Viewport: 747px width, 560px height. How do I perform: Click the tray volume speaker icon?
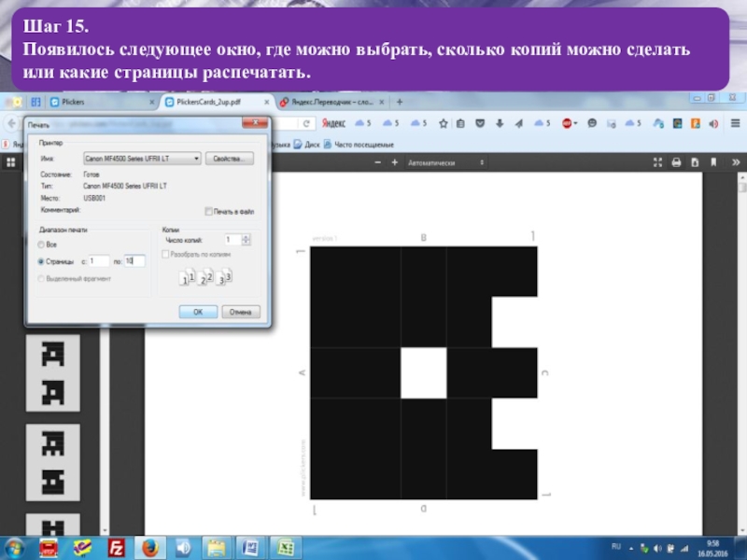tap(658, 549)
